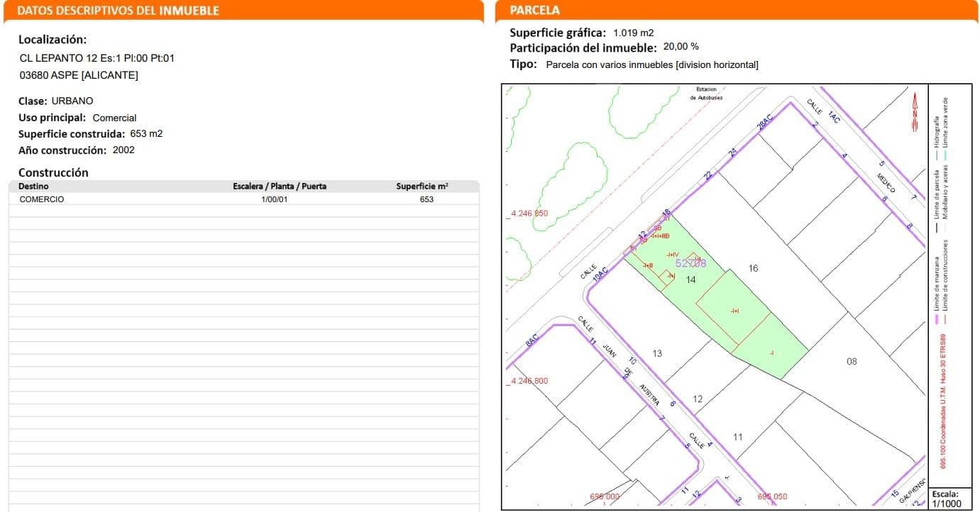Click parcel 14 inside the green area

tap(690, 280)
